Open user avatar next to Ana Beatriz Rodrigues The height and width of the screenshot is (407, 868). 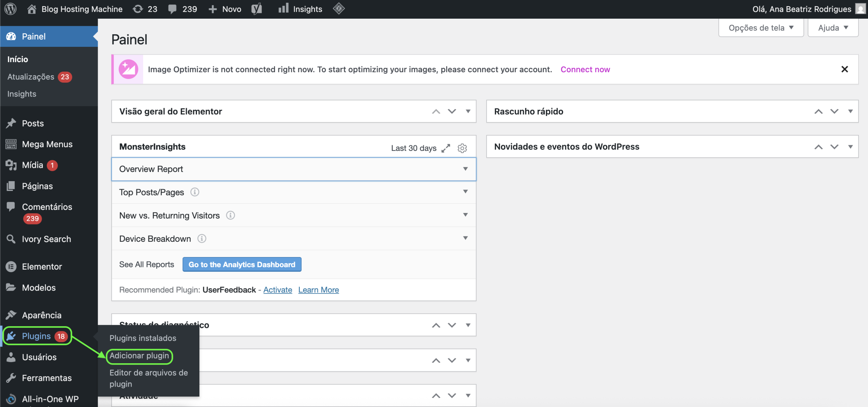click(x=861, y=9)
